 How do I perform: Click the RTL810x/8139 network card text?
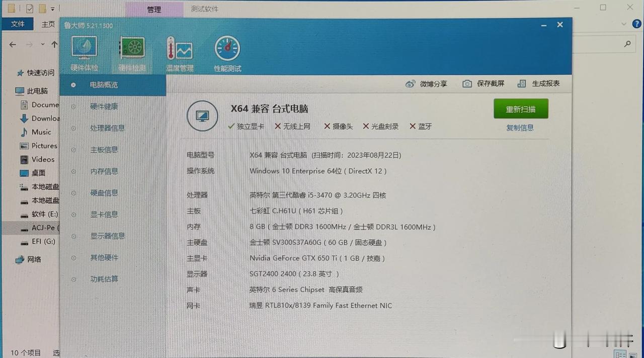tap(320, 306)
